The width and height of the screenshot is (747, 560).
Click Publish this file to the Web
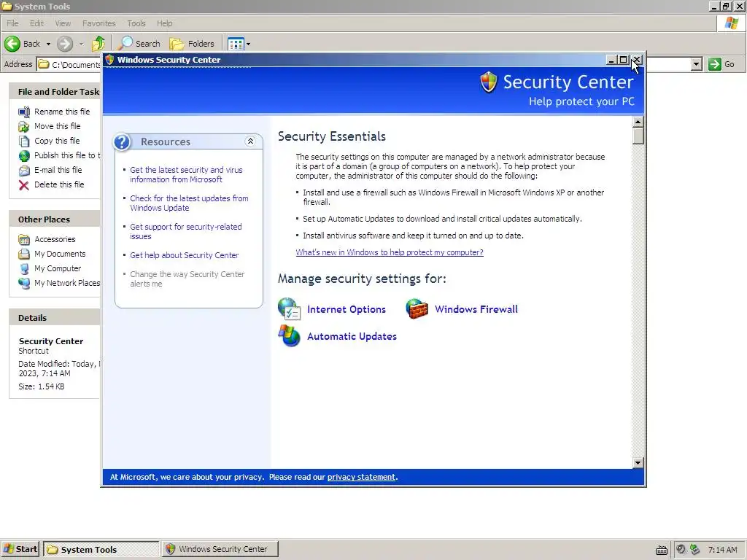click(x=66, y=155)
